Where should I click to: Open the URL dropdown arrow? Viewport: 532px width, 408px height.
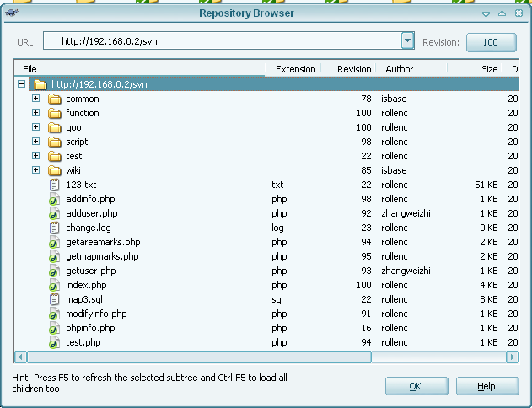[x=407, y=40]
